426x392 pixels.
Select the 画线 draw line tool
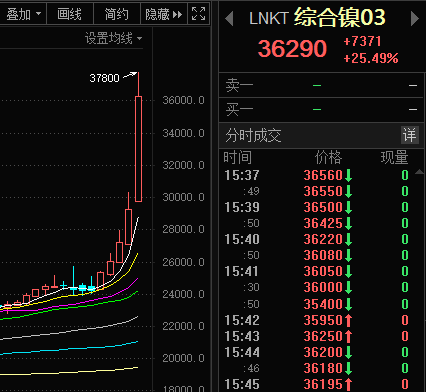(70, 14)
